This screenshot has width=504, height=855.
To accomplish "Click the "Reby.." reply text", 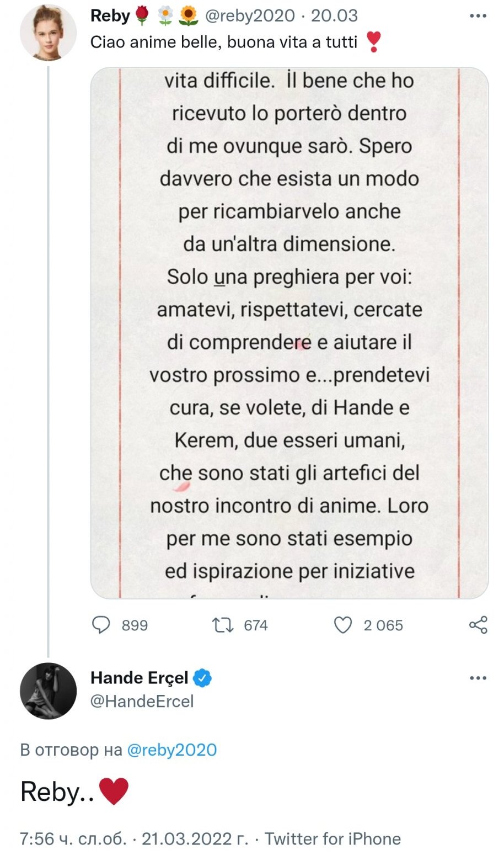I will pyautogui.click(x=57, y=792).
